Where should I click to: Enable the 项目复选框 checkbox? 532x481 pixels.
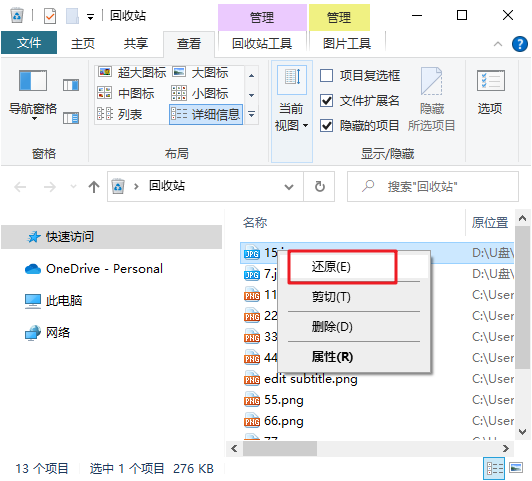click(326, 75)
